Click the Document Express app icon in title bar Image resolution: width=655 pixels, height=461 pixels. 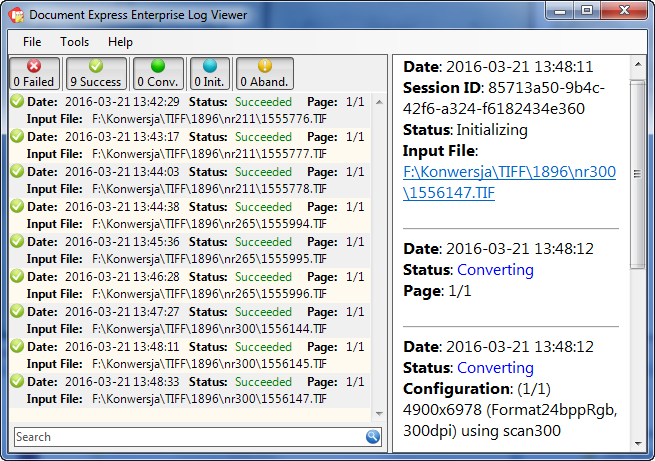click(16, 15)
